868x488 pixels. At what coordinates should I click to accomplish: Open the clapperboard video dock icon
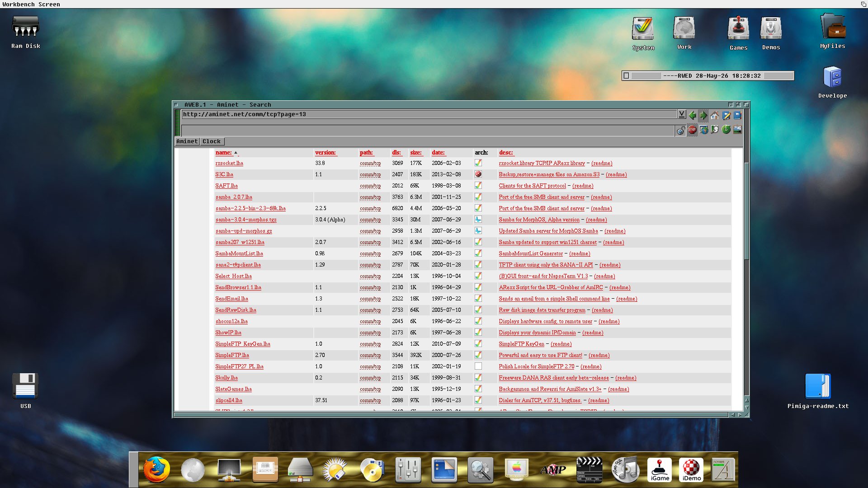tap(590, 470)
